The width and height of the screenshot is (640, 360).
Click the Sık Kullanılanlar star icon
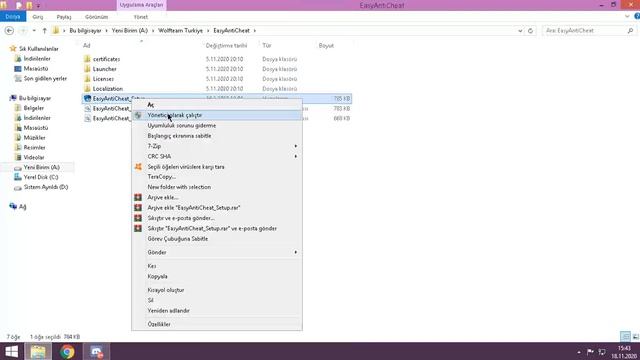(13, 49)
